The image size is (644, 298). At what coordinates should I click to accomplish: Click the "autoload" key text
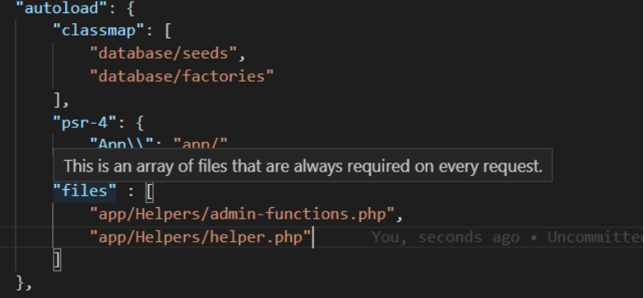point(62,7)
